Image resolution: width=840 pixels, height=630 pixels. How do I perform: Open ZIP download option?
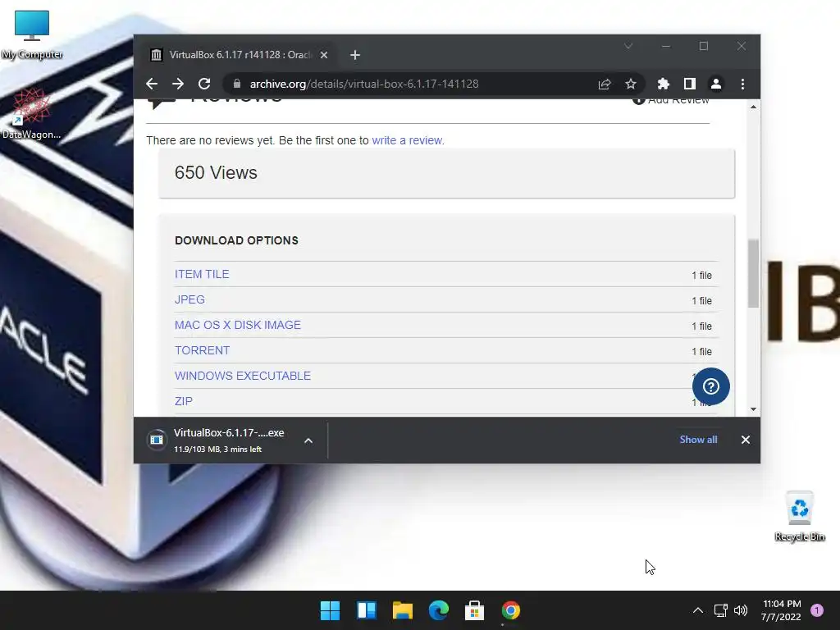(183, 401)
